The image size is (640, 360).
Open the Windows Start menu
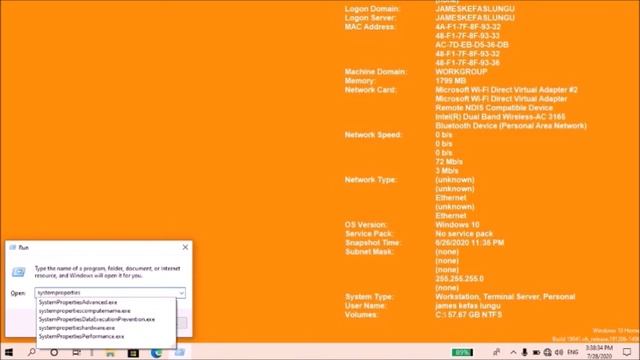tap(9, 352)
